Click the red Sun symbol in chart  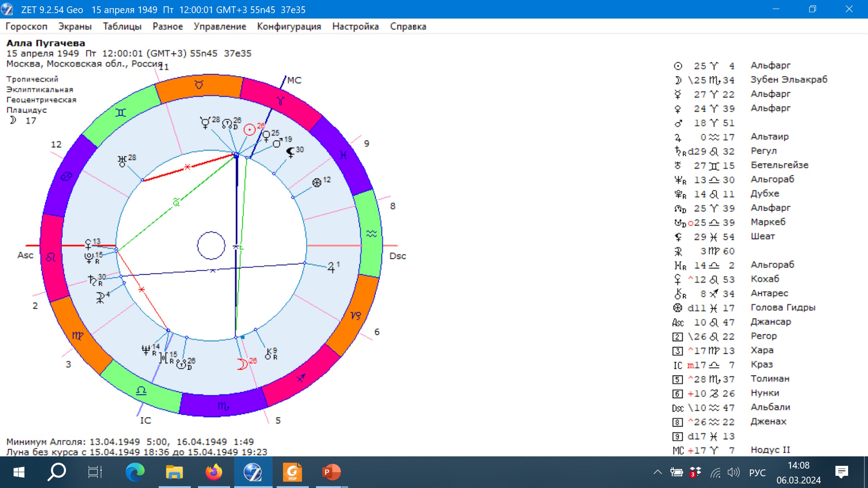click(x=250, y=130)
